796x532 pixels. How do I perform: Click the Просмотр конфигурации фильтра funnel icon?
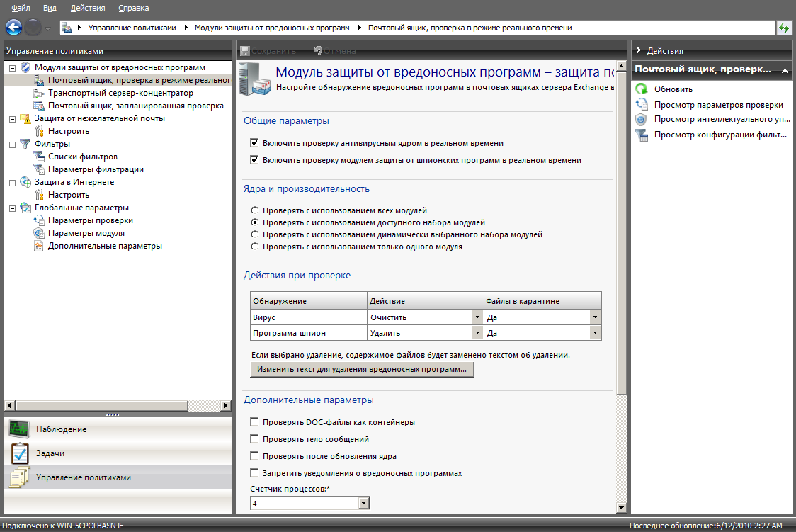(x=642, y=135)
